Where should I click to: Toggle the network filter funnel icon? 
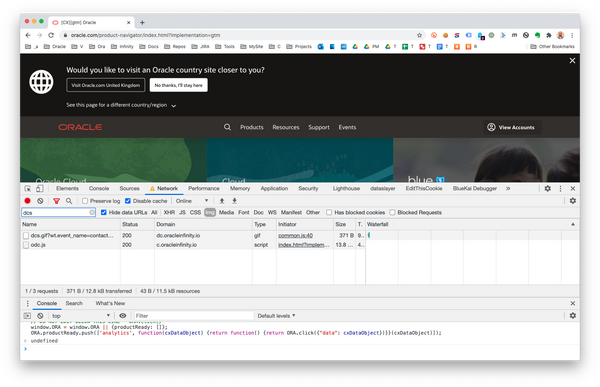[x=57, y=201]
